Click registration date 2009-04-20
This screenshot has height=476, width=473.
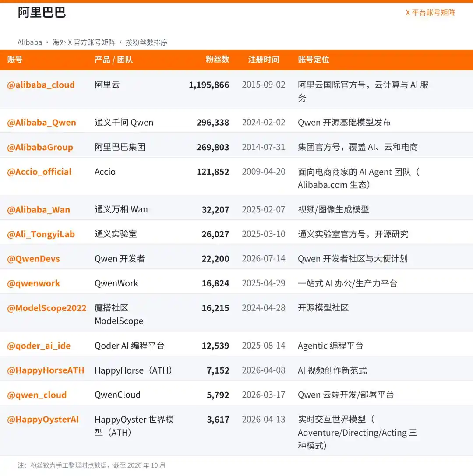[x=264, y=172]
